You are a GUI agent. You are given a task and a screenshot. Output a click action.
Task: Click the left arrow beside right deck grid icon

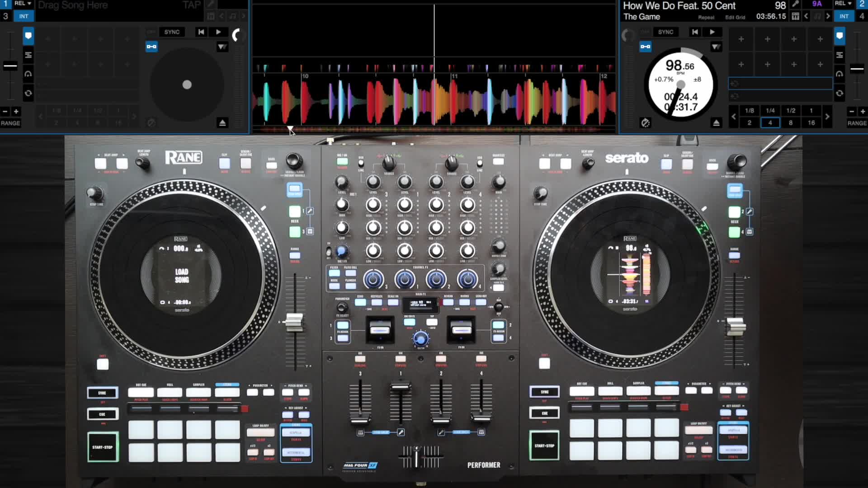(x=806, y=16)
